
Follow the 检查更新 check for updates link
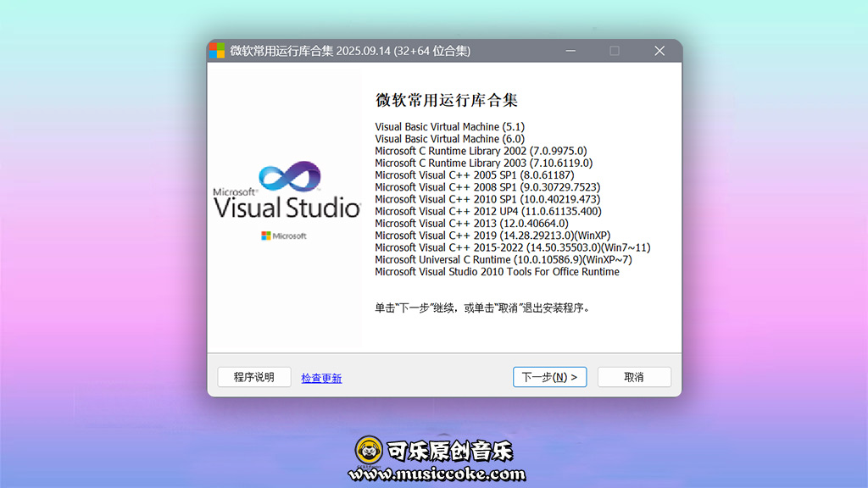321,378
